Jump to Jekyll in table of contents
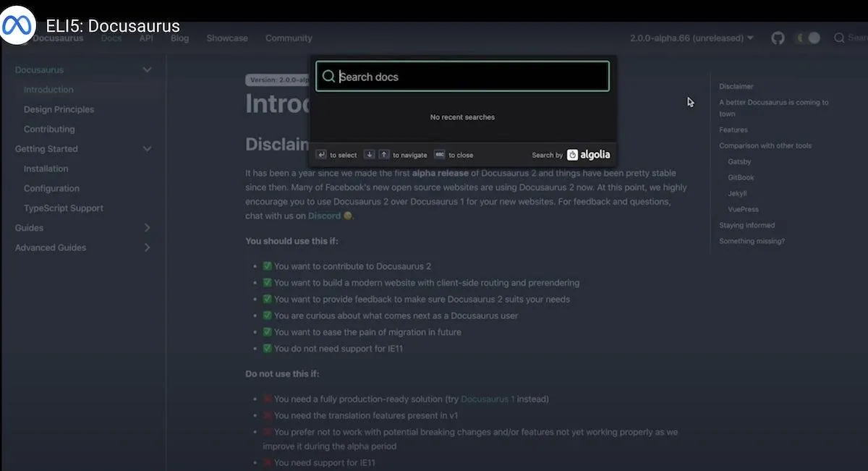This screenshot has height=471, width=868. [737, 194]
